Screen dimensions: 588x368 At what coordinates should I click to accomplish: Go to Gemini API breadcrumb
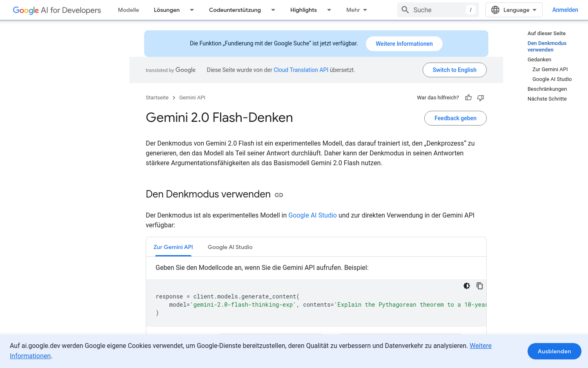pyautogui.click(x=192, y=98)
